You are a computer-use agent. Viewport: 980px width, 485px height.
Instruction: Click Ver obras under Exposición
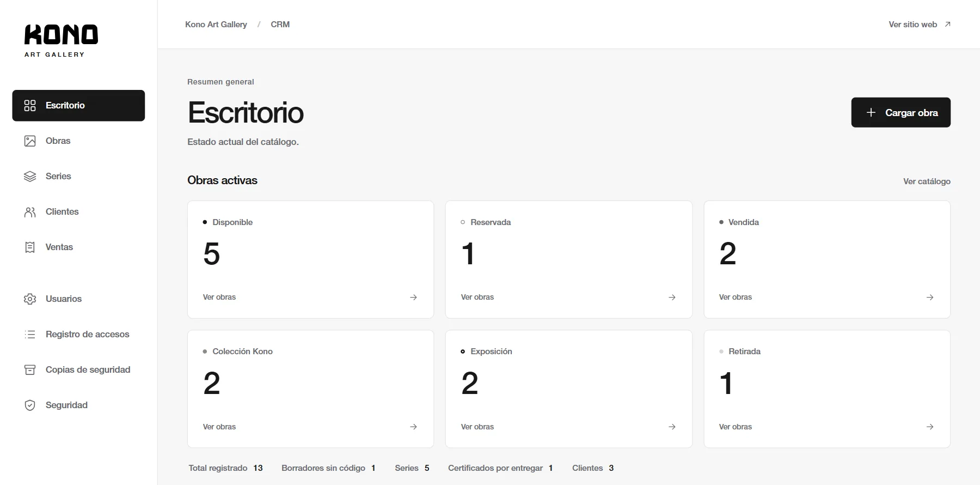[x=477, y=427]
